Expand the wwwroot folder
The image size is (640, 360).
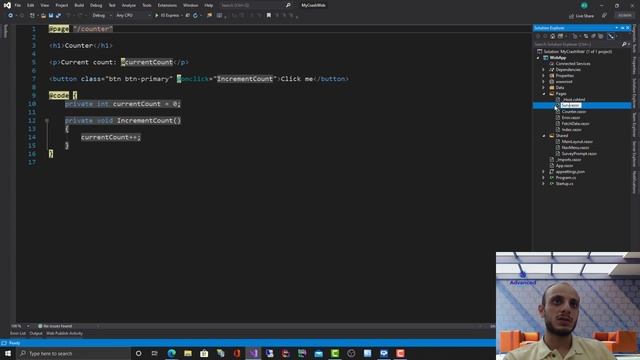pyautogui.click(x=543, y=82)
